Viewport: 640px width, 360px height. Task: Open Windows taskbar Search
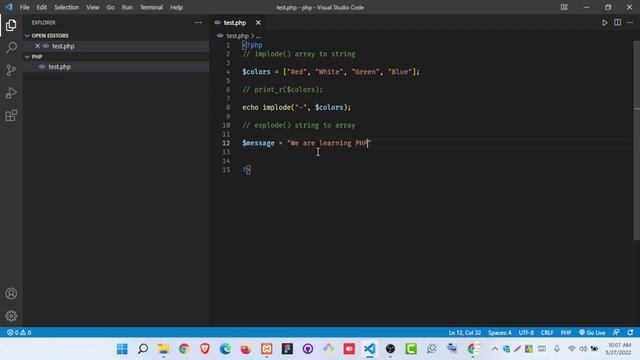click(x=143, y=349)
